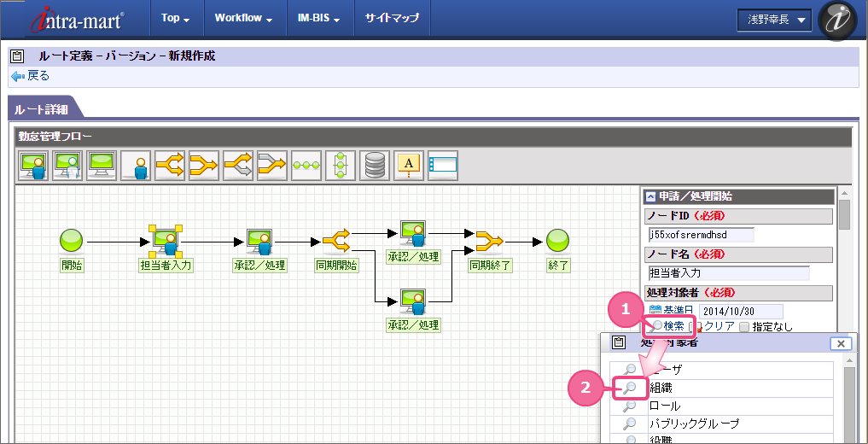The height and width of the screenshot is (444, 868).
Task: Open the サイトマップ menu item
Action: point(392,18)
